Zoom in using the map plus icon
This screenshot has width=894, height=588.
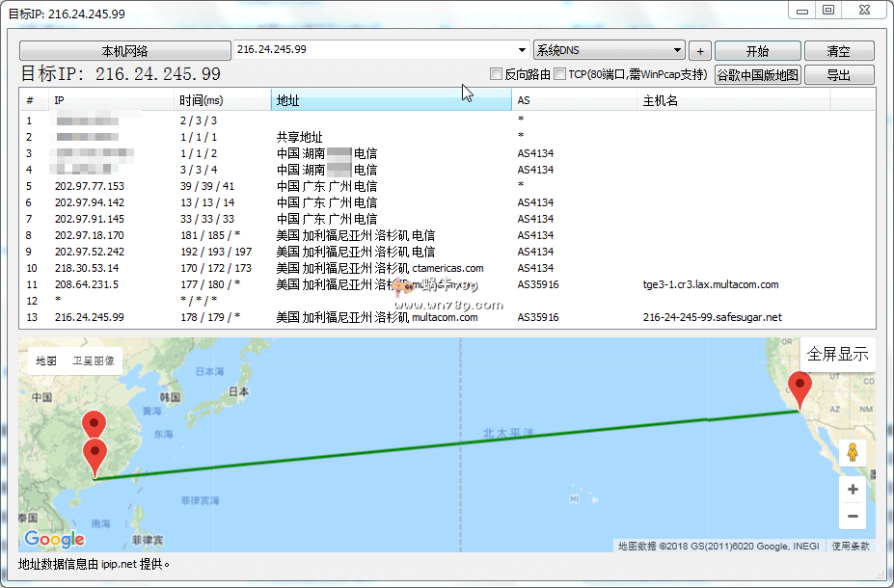[x=852, y=489]
